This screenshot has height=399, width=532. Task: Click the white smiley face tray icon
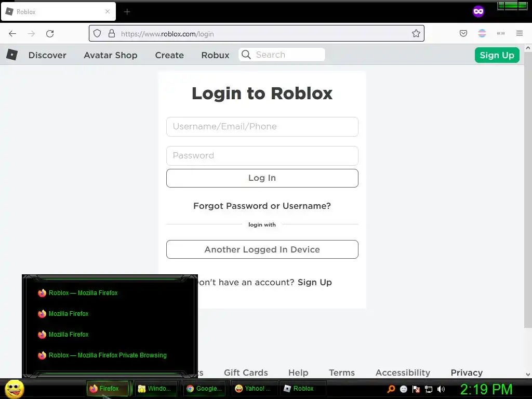pos(403,389)
